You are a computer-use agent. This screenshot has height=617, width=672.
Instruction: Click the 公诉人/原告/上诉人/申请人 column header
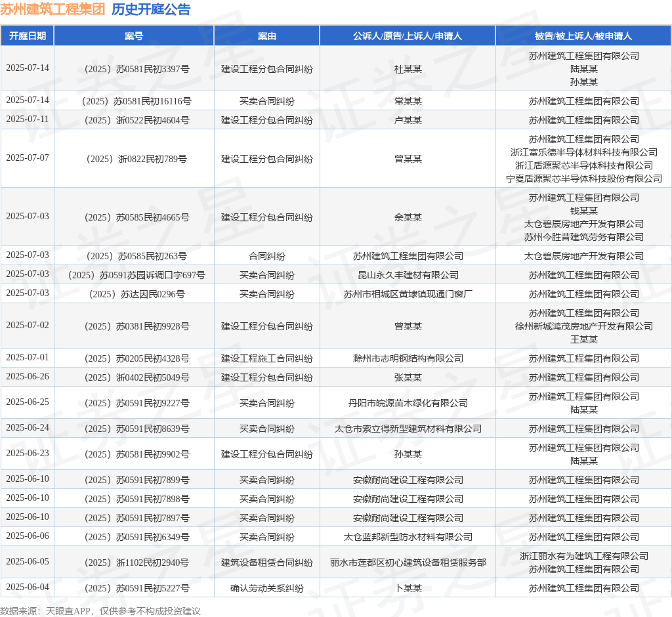pyautogui.click(x=408, y=36)
